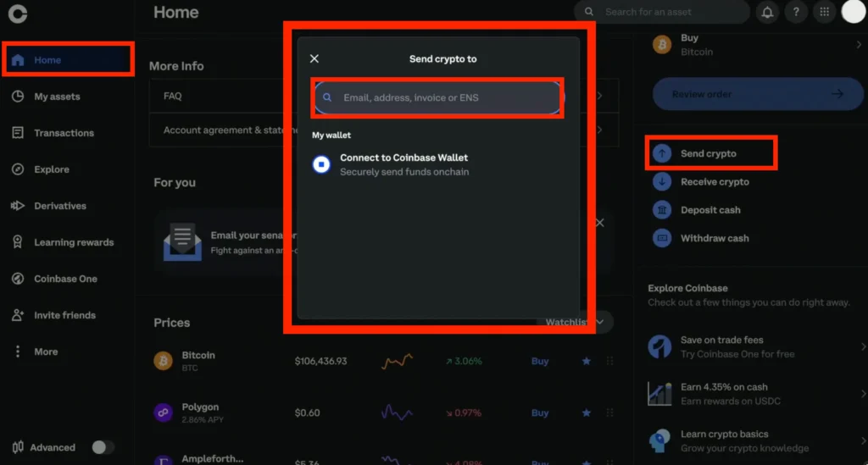Click the notification bell icon

tap(768, 12)
